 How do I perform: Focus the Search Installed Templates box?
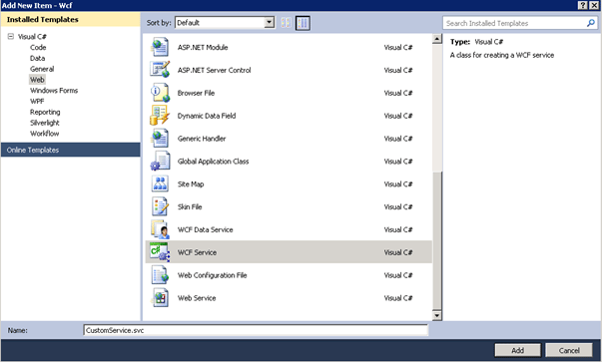[x=515, y=23]
